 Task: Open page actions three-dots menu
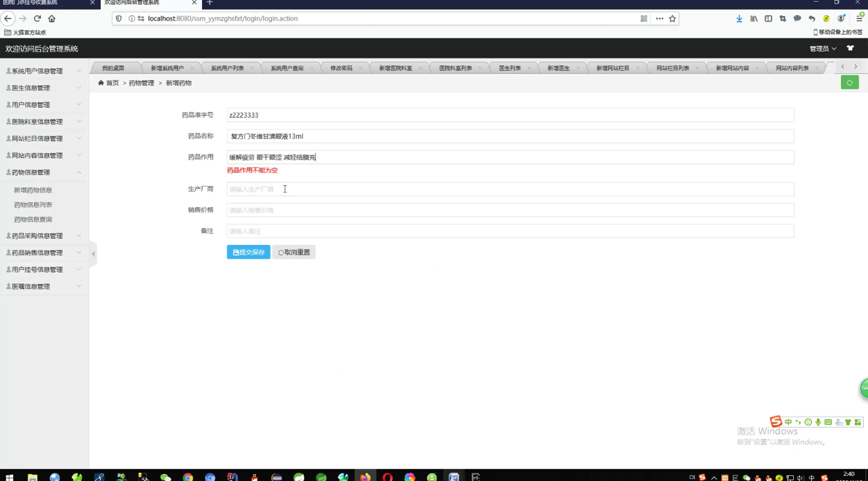coord(659,19)
